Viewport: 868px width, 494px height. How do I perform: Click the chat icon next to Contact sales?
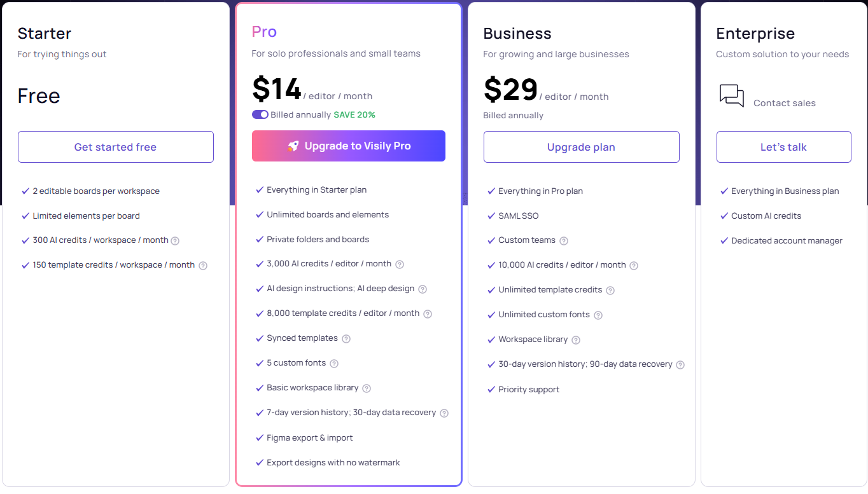pos(731,96)
